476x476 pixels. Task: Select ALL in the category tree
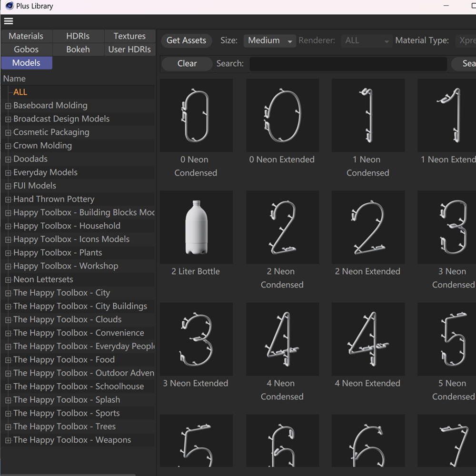click(20, 92)
